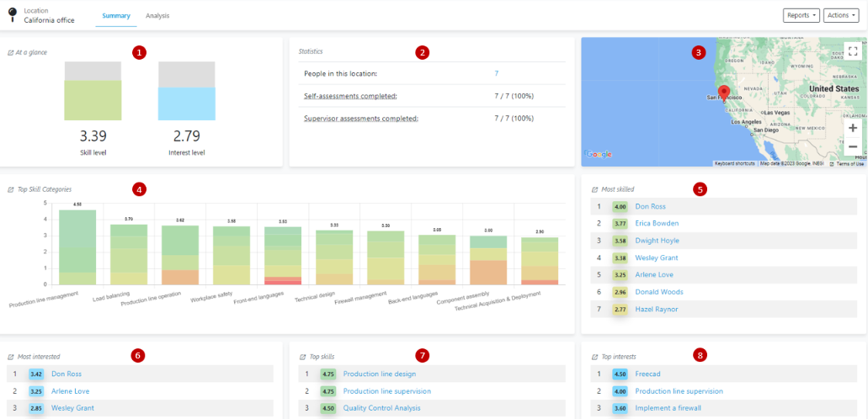The height and width of the screenshot is (419, 868).
Task: Open the Reports dropdown
Action: [x=801, y=16]
